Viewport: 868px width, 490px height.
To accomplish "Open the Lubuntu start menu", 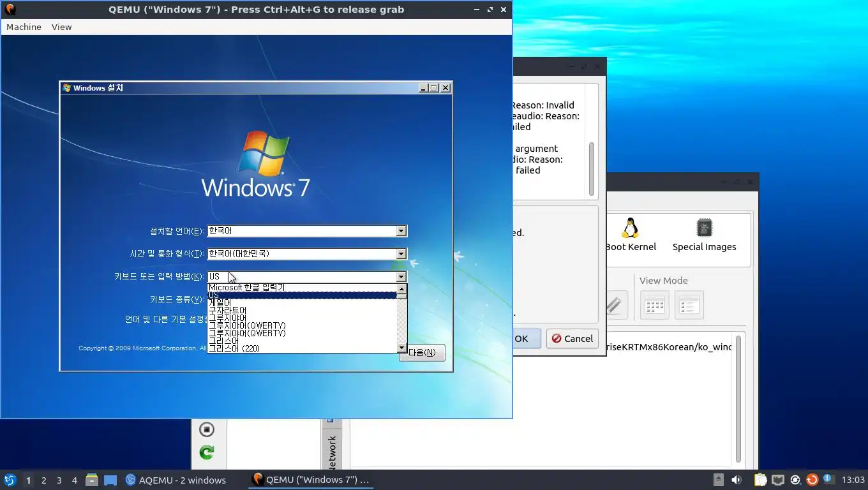I will click(x=10, y=480).
